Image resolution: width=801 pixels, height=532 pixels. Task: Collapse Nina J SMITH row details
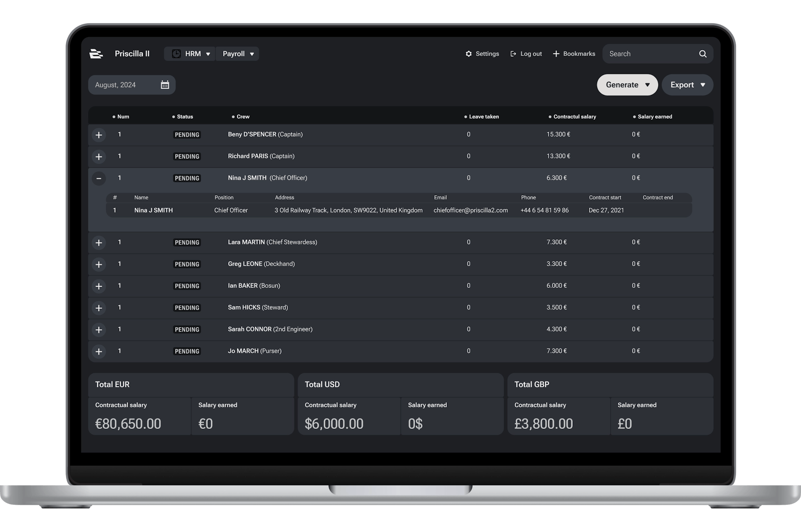point(99,179)
